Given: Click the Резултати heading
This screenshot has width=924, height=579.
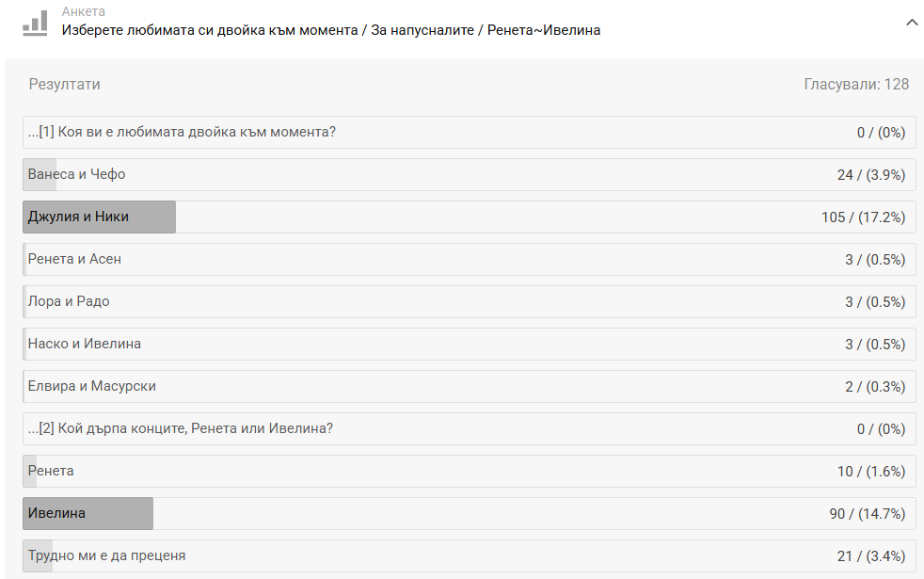Looking at the screenshot, I should point(64,85).
